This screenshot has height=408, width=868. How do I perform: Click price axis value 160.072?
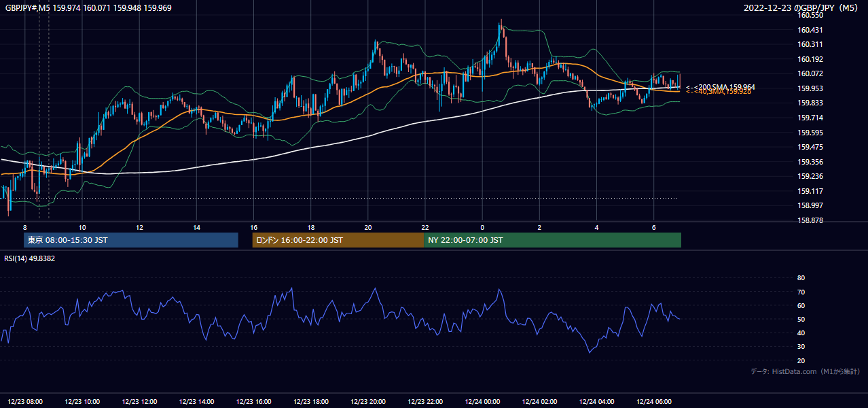[810, 73]
